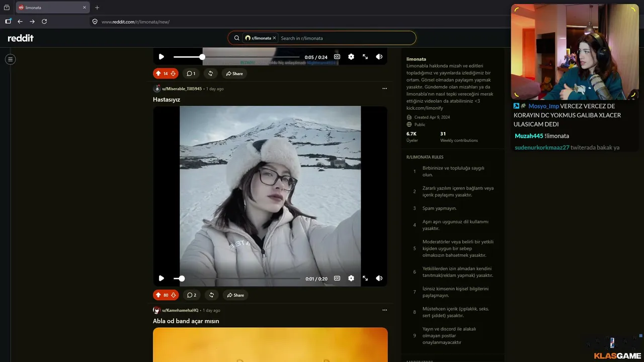Play the Hastasıyız video
This screenshot has width=644, height=362.
click(x=161, y=278)
